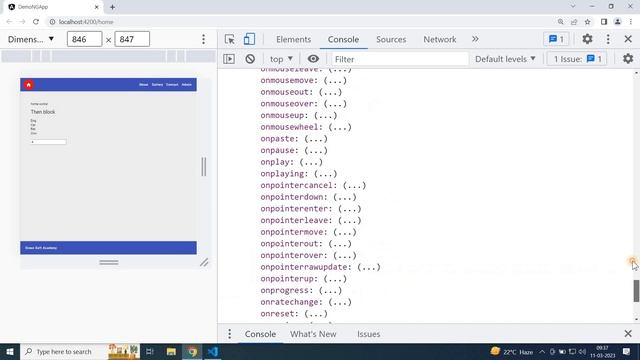Clear the console
The height and width of the screenshot is (360, 640).
pyautogui.click(x=250, y=59)
